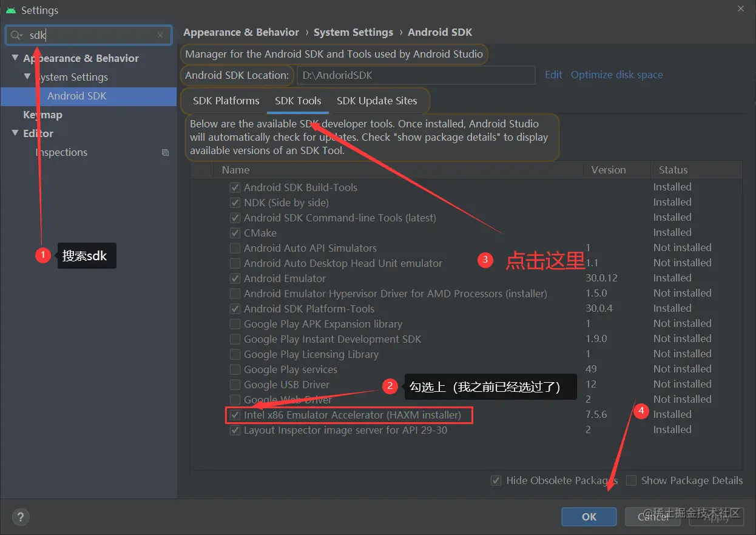Click System Settings breadcrumb
Image resolution: width=756 pixels, height=535 pixels.
tap(354, 32)
